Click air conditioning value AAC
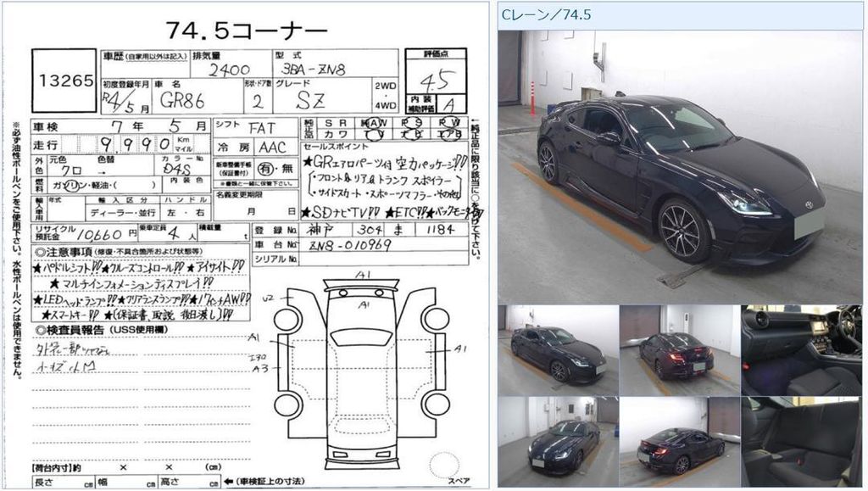The height and width of the screenshot is (491, 868). pos(272,148)
